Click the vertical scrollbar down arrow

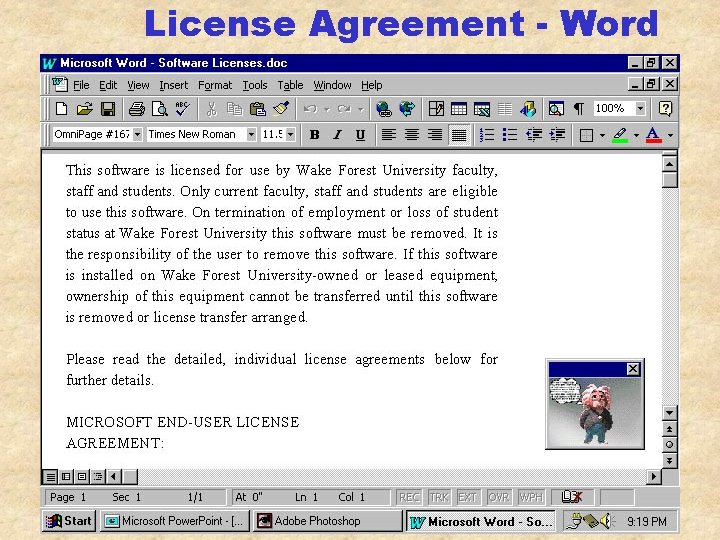coord(670,413)
